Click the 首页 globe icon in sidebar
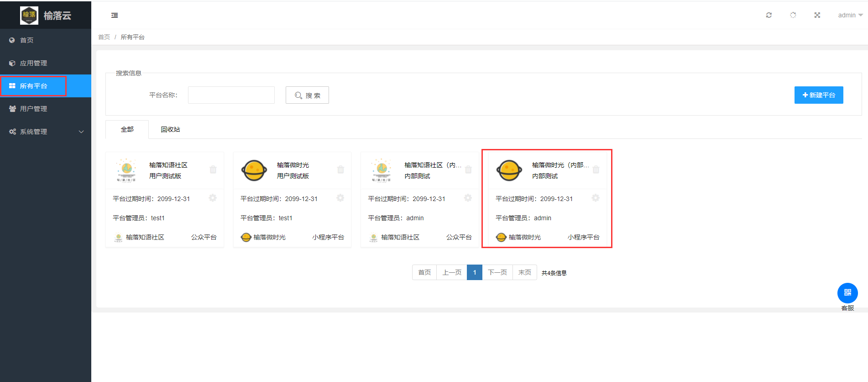The width and height of the screenshot is (868, 382). (x=12, y=40)
